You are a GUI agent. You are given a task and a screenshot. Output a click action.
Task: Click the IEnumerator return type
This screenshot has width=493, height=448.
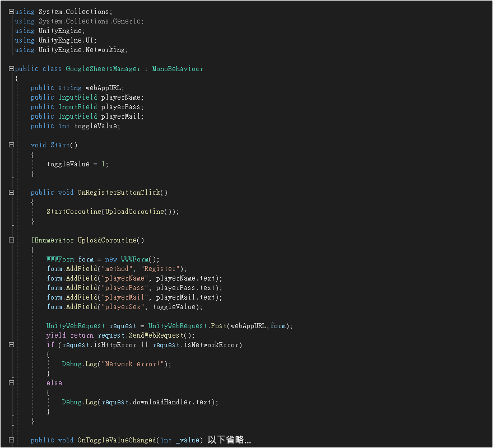(x=52, y=240)
